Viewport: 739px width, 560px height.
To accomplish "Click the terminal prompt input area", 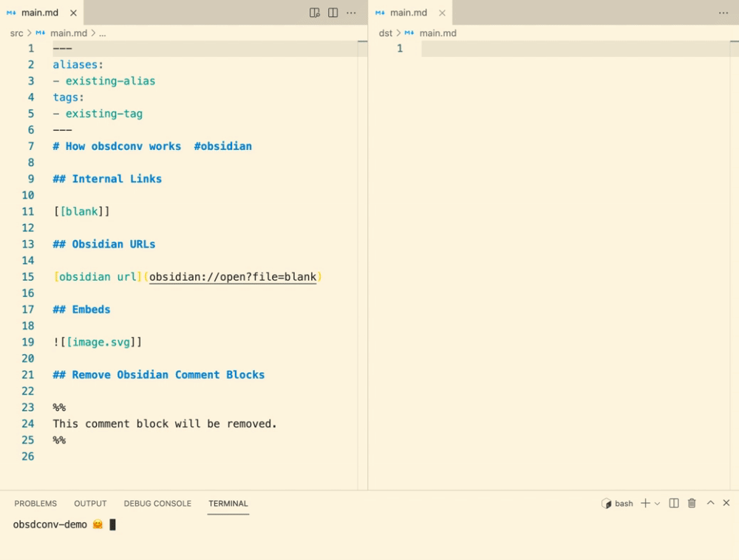I will [x=112, y=525].
